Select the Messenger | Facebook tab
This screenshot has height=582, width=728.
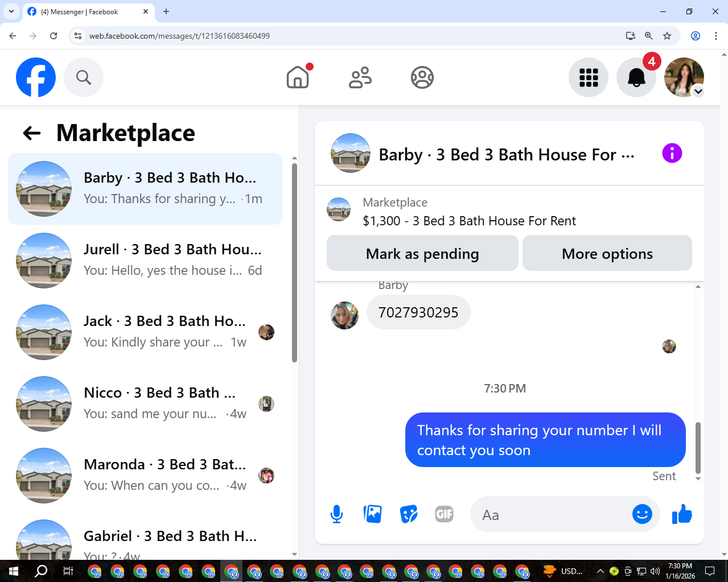88,12
